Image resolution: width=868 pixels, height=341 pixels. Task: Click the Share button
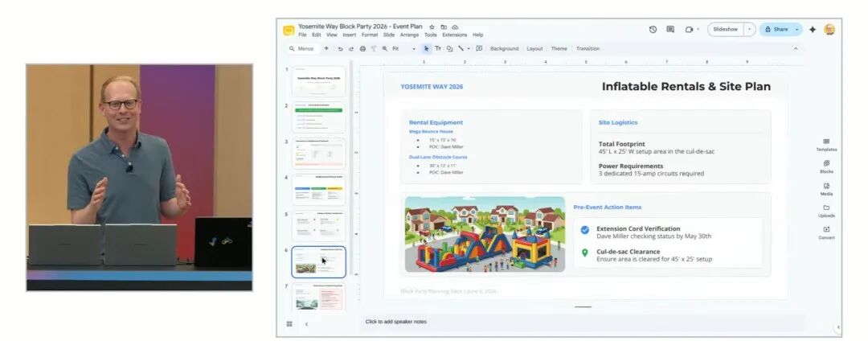coord(776,29)
